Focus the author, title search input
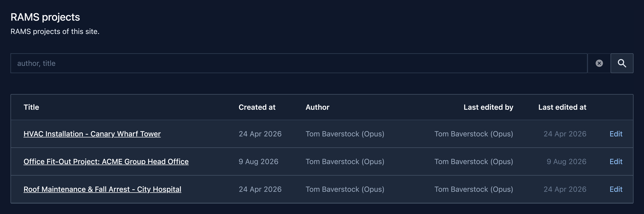 pyautogui.click(x=299, y=63)
